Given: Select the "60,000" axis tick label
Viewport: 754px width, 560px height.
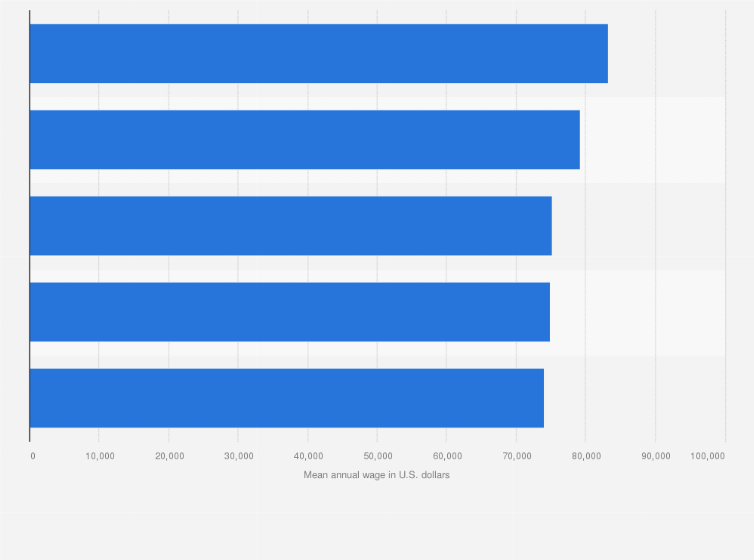Looking at the screenshot, I should click(x=447, y=456).
